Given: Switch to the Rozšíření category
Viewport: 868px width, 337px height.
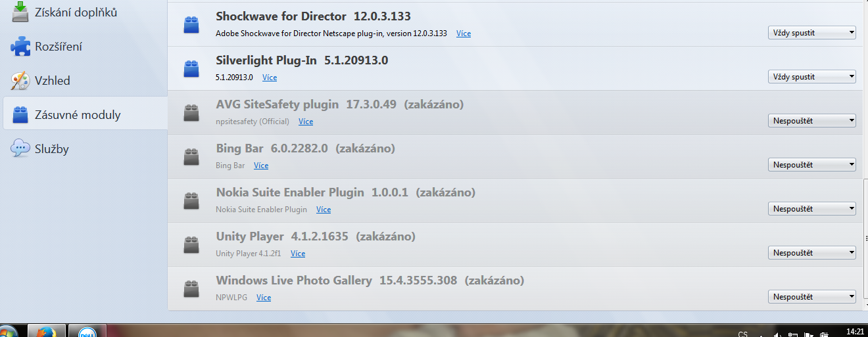Looking at the screenshot, I should tap(58, 47).
